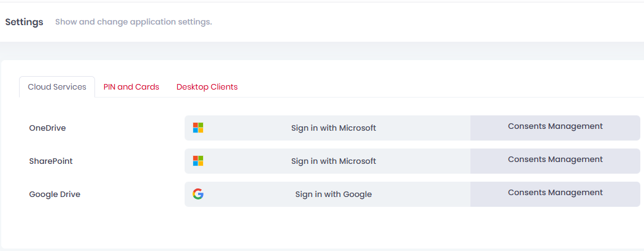644x251 pixels.
Task: Open the PIN and Cards tab
Action: [131, 87]
